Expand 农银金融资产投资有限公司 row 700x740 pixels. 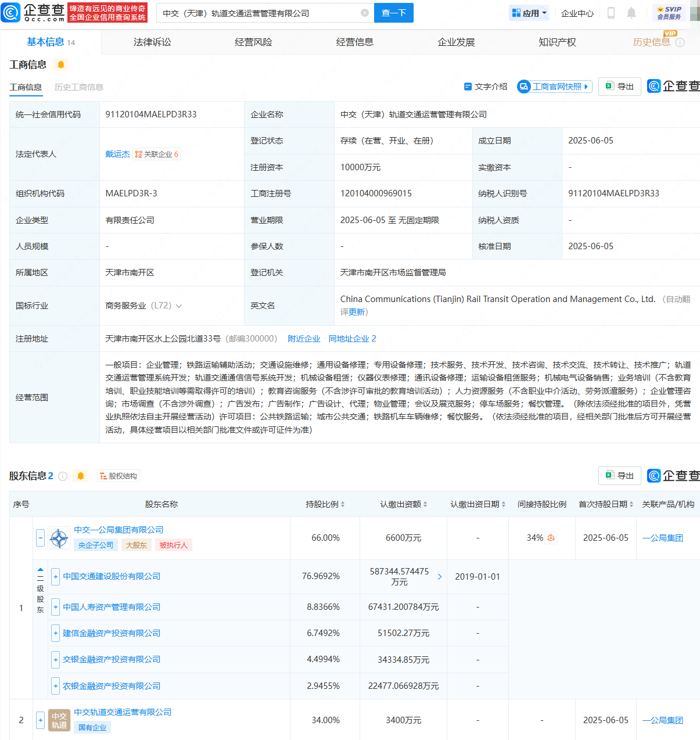(x=56, y=687)
